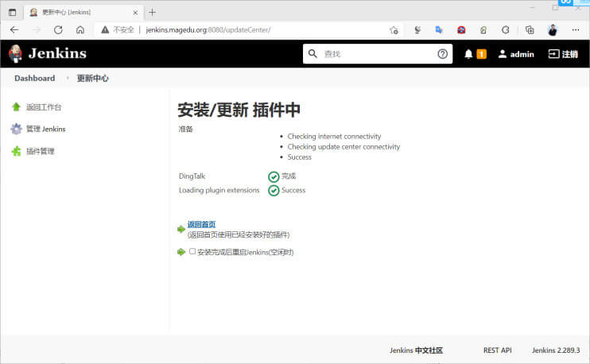Open the admin user profile link

click(516, 54)
